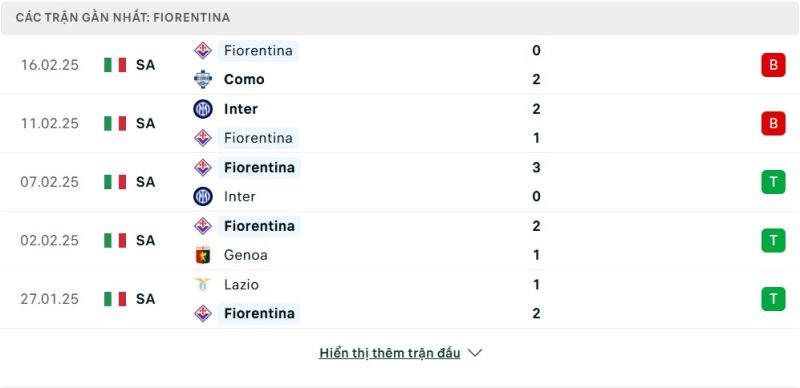
Task: Click the red B badge for Como match
Action: tap(773, 65)
